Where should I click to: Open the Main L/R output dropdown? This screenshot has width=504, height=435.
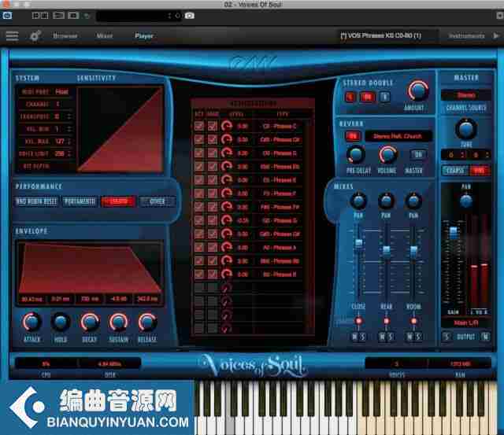(466, 323)
